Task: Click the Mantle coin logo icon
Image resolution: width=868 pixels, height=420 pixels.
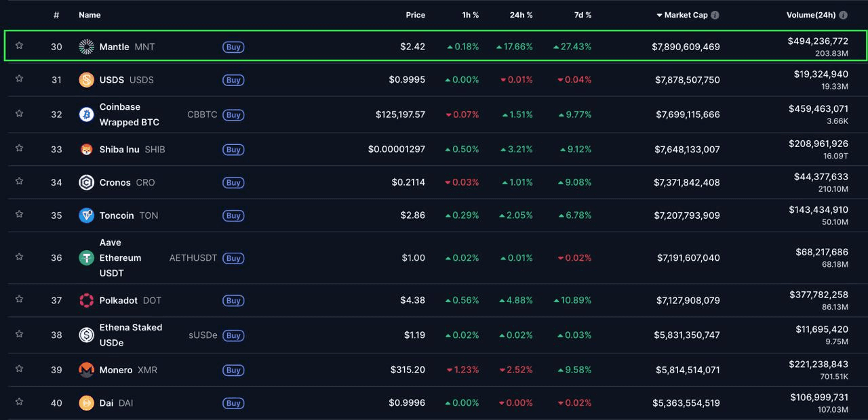Action: [x=86, y=47]
